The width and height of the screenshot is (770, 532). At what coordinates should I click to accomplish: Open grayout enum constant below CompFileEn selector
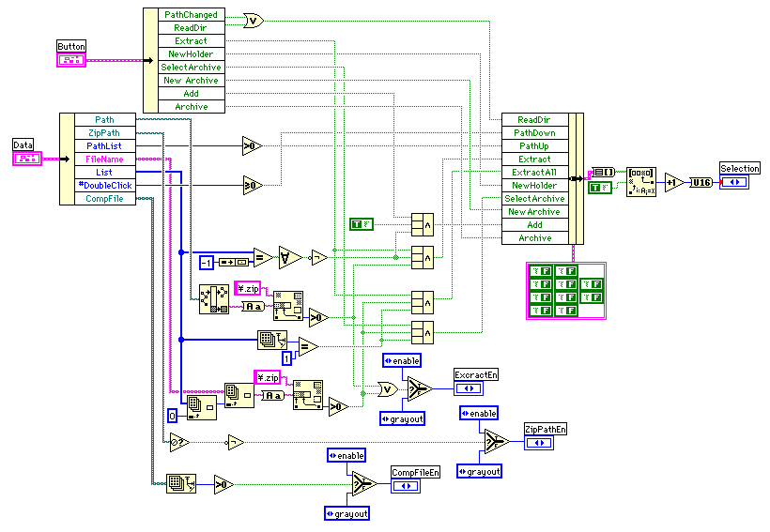pos(346,513)
